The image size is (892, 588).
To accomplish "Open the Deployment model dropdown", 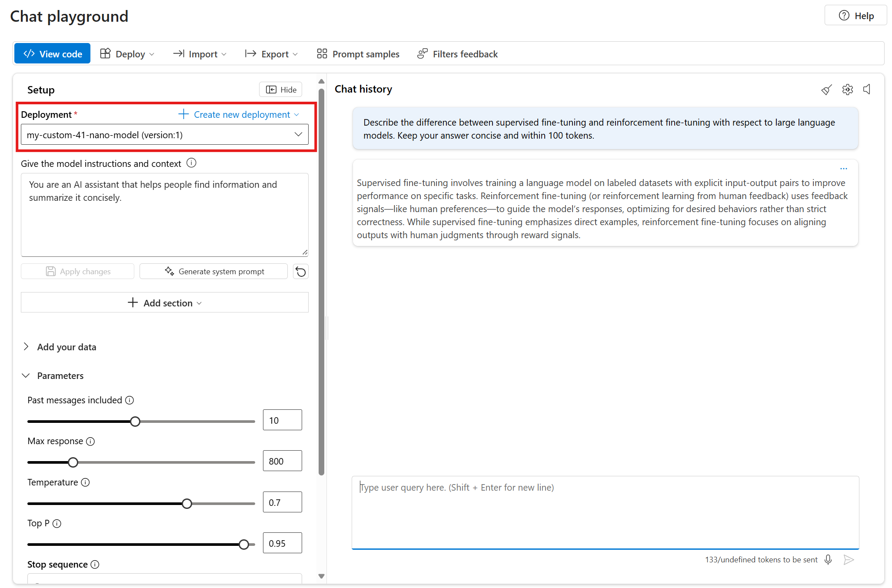I will click(x=164, y=135).
